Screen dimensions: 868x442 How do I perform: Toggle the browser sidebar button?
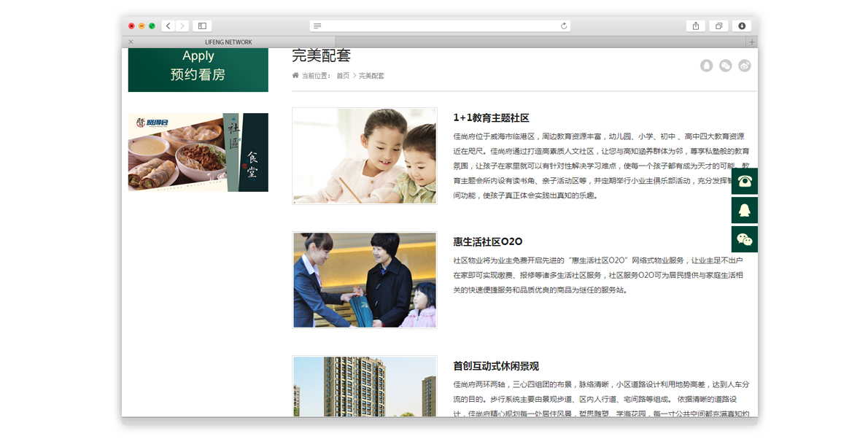coord(202,26)
